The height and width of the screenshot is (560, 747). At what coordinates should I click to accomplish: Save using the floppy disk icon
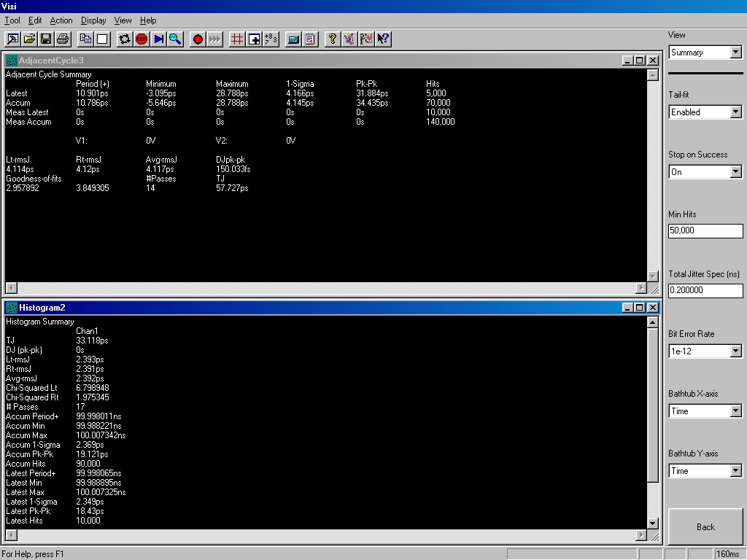[x=46, y=39]
